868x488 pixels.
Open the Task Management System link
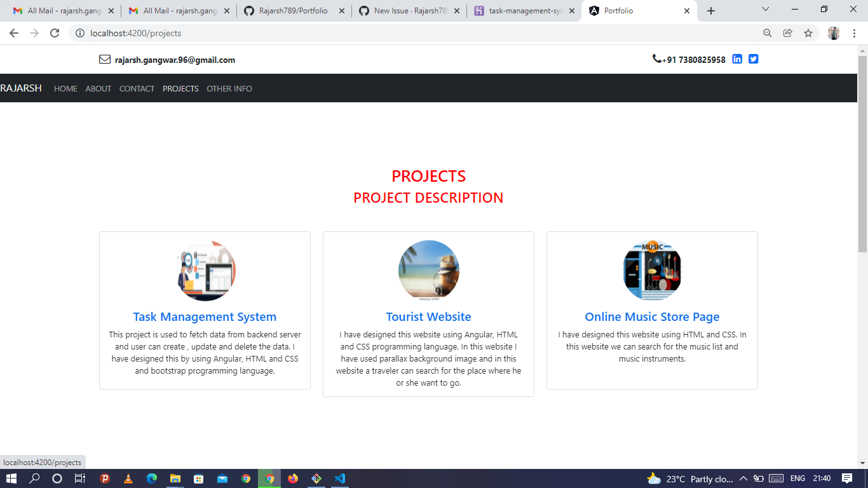(205, 316)
